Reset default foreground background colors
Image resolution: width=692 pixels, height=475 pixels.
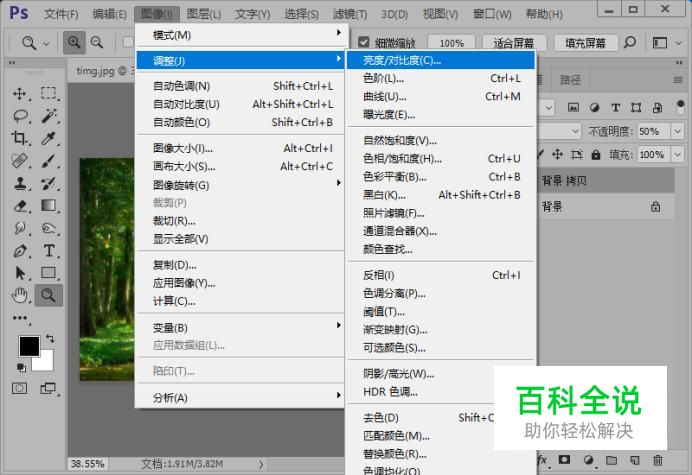(21, 367)
